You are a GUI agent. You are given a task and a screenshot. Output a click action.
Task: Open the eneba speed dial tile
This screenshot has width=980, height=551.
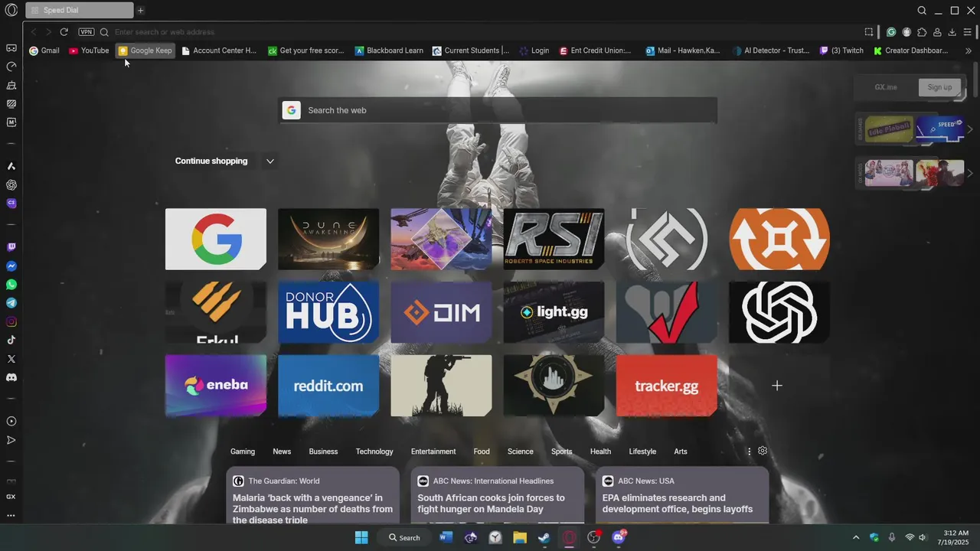click(x=216, y=386)
